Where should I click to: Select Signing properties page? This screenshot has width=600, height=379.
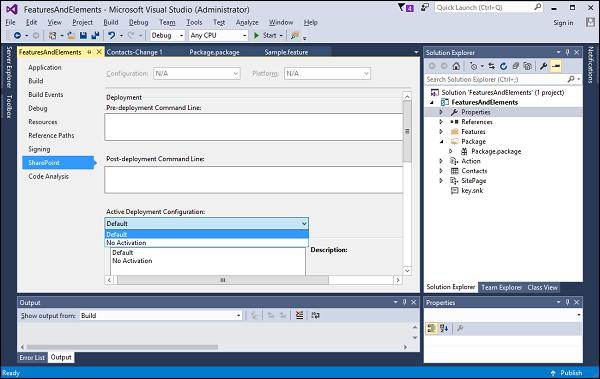click(x=39, y=149)
